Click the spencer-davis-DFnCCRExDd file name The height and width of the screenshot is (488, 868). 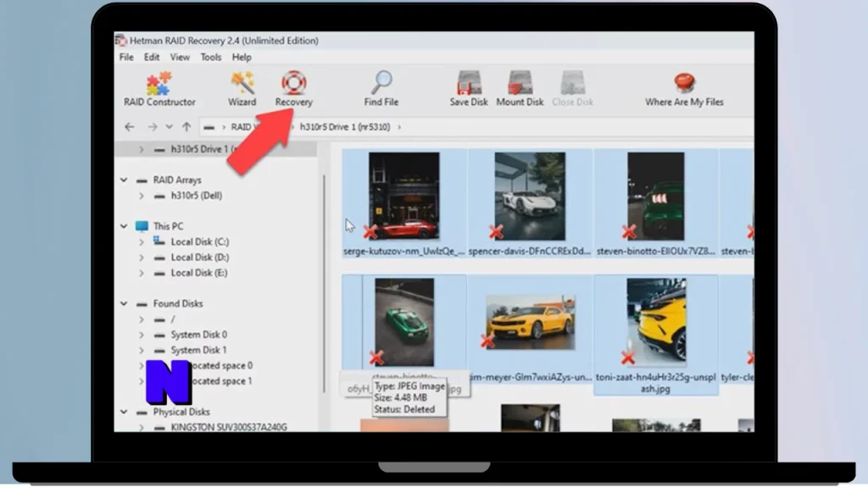coord(530,251)
